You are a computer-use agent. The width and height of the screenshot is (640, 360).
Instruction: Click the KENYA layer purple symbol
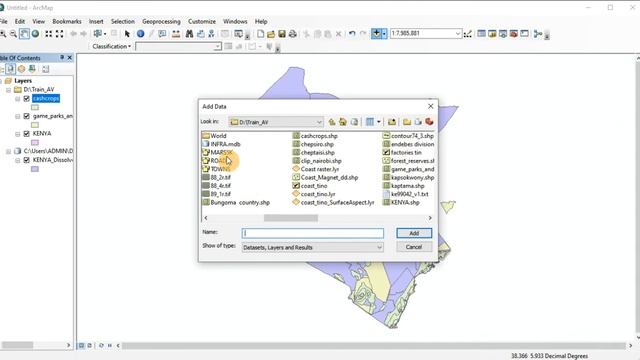point(35,142)
